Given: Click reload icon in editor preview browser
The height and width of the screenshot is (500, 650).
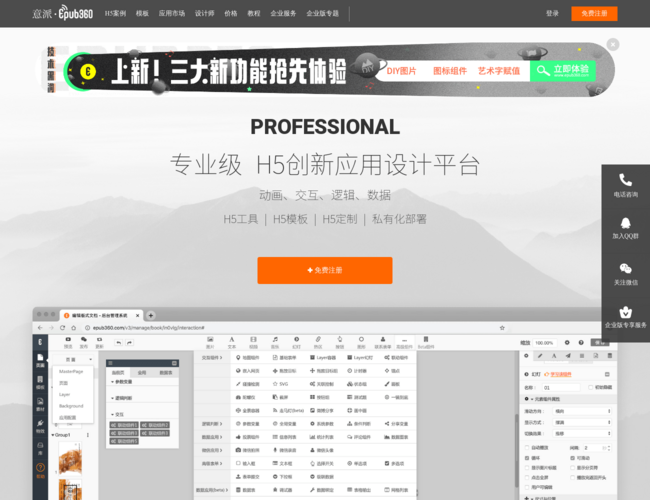Looking at the screenshot, I should click(62, 328).
